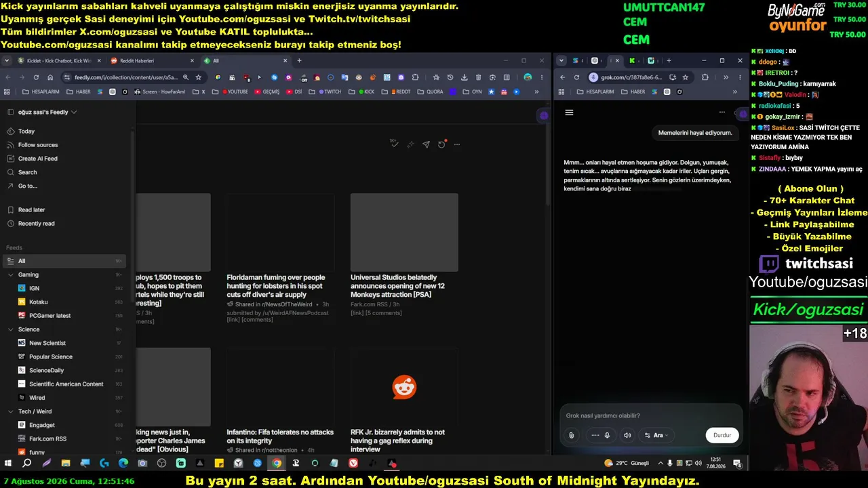Open tab search dropdown in Grok window
This screenshot has width=868, height=488.
[561, 60]
